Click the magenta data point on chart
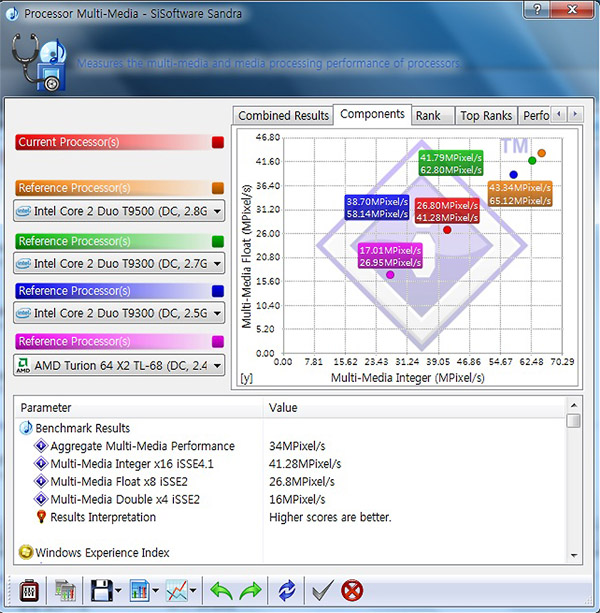Image resolution: width=600 pixels, height=613 pixels. pyautogui.click(x=390, y=275)
